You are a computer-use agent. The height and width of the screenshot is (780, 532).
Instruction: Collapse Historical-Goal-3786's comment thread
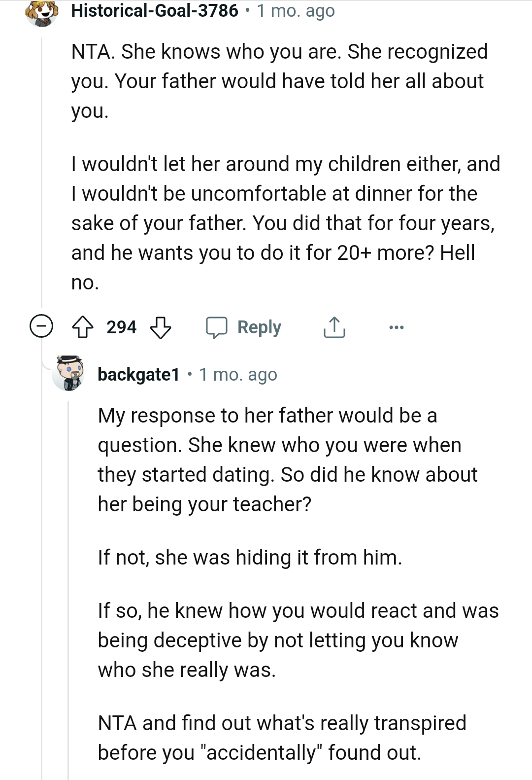point(40,326)
